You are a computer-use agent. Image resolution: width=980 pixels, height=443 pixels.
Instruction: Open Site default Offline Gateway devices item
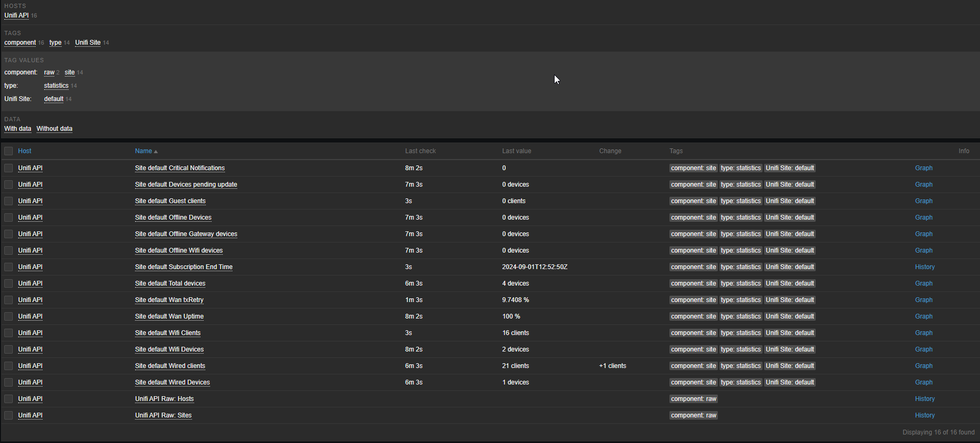pos(186,234)
